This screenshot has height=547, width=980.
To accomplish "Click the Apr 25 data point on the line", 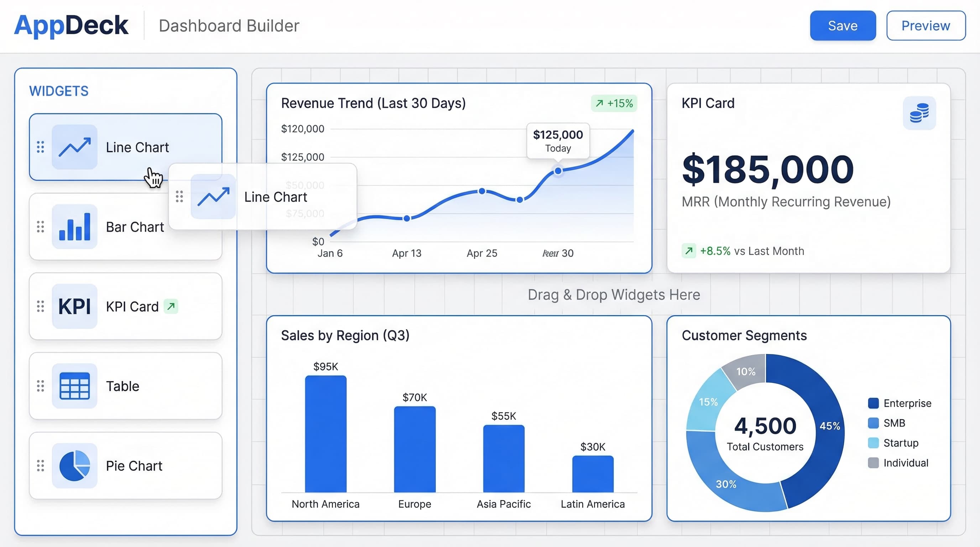I will coord(482,191).
